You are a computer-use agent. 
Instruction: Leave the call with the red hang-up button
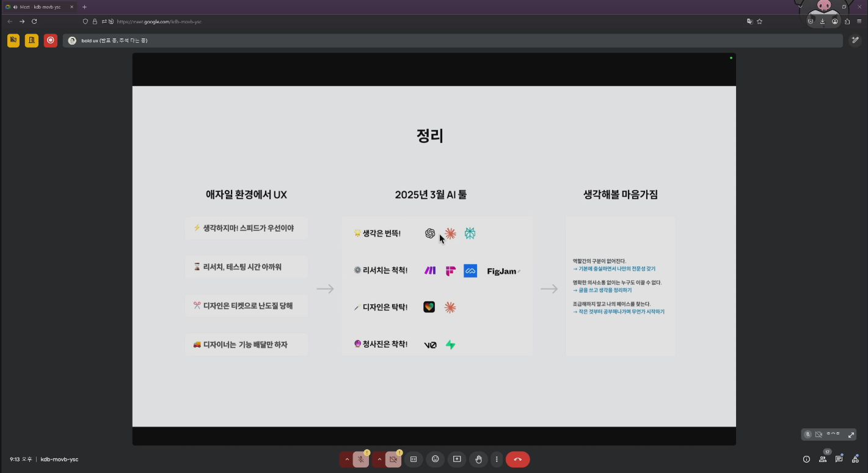pos(518,459)
